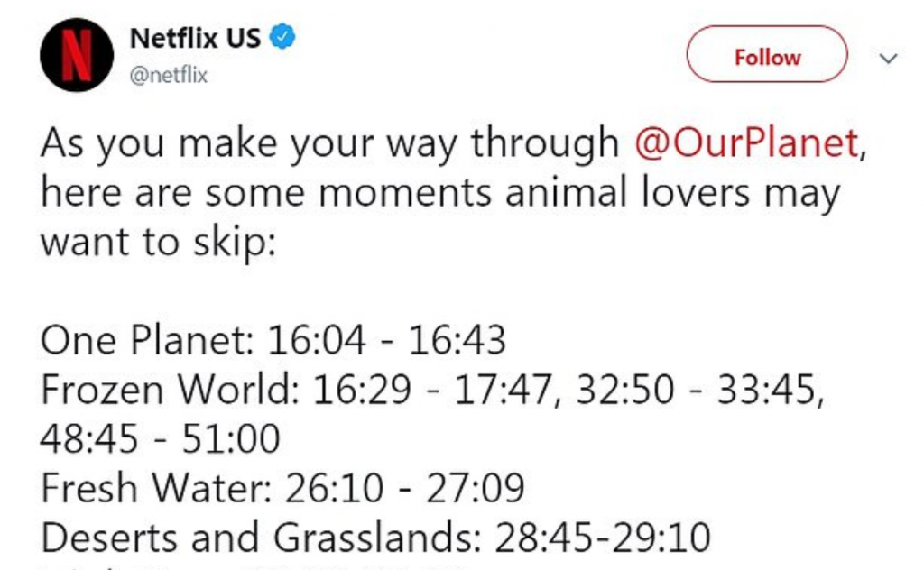Click the 'want to skip:' text
Image resolution: width=924 pixels, height=570 pixels.
coord(155,242)
